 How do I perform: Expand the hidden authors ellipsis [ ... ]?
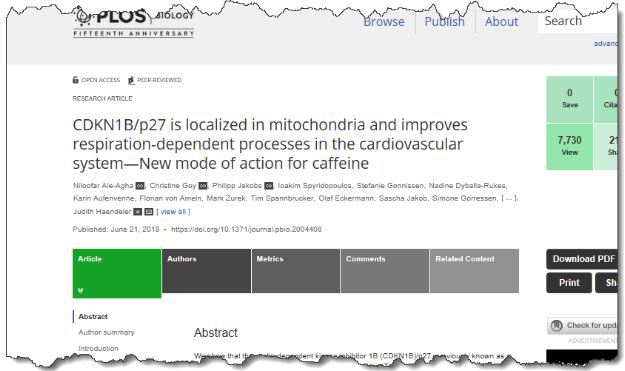pyautogui.click(x=509, y=198)
